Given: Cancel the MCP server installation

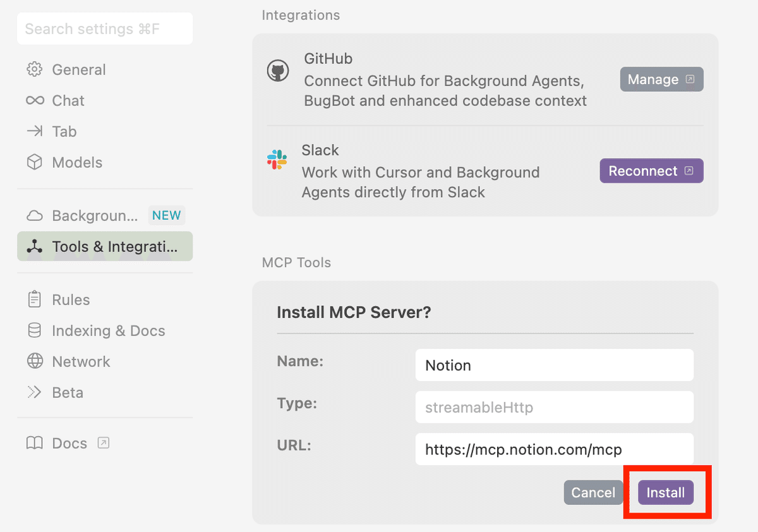Looking at the screenshot, I should tap(593, 493).
